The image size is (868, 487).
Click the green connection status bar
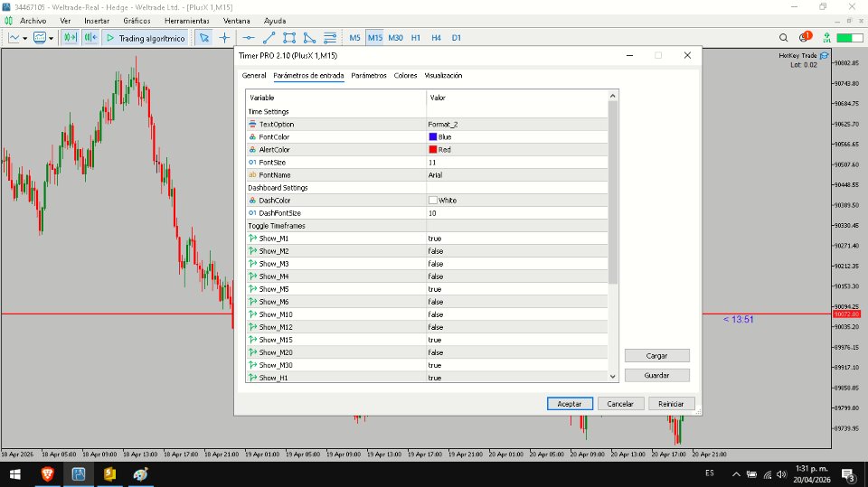click(x=849, y=38)
